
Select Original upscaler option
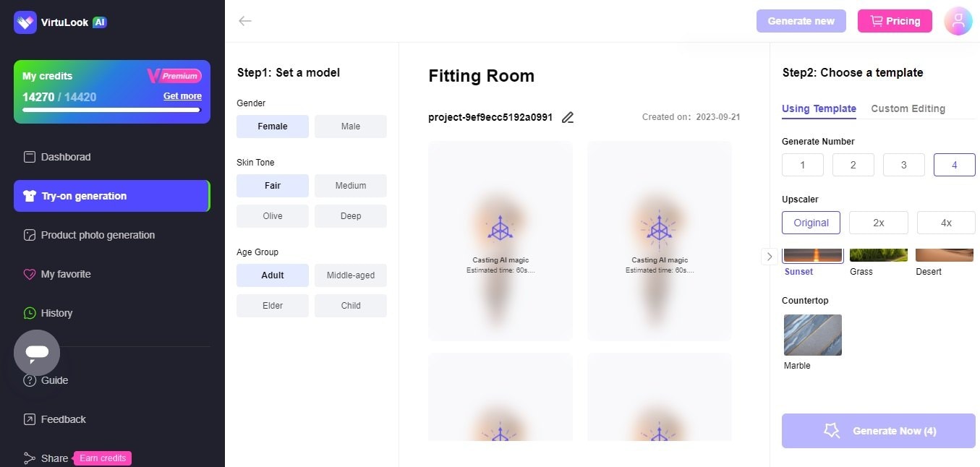click(811, 223)
